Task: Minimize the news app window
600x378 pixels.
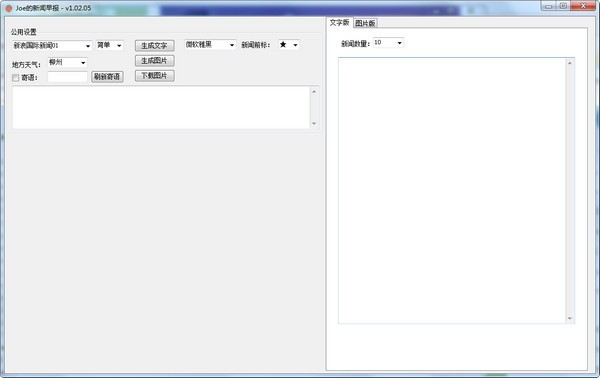Action: pos(548,6)
